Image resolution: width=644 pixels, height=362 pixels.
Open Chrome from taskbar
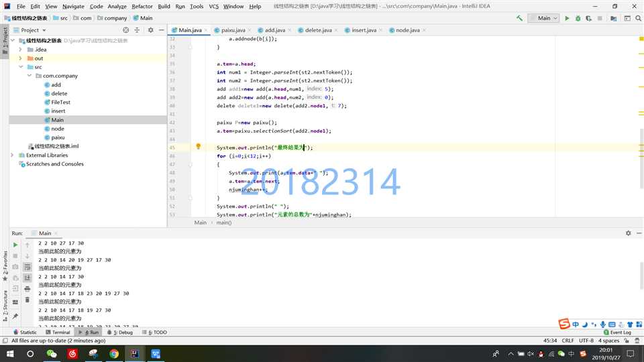coord(114,354)
